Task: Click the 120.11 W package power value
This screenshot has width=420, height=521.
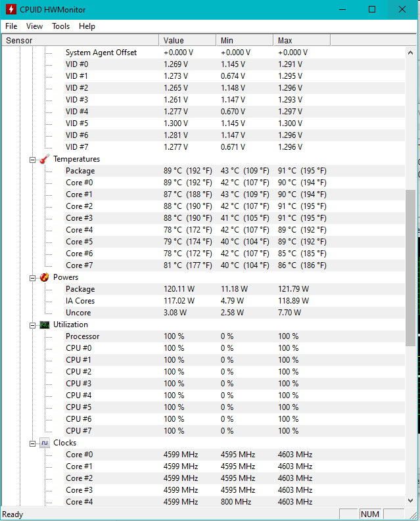Action: click(179, 289)
